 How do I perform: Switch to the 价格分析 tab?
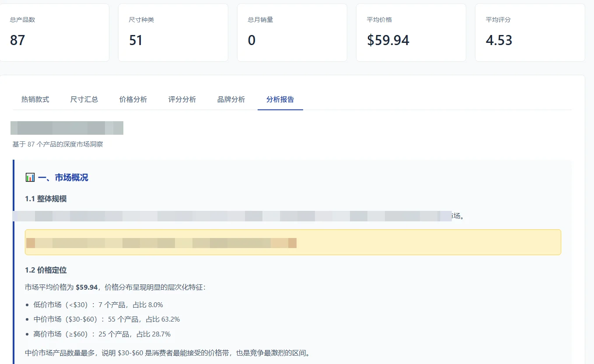pyautogui.click(x=133, y=99)
